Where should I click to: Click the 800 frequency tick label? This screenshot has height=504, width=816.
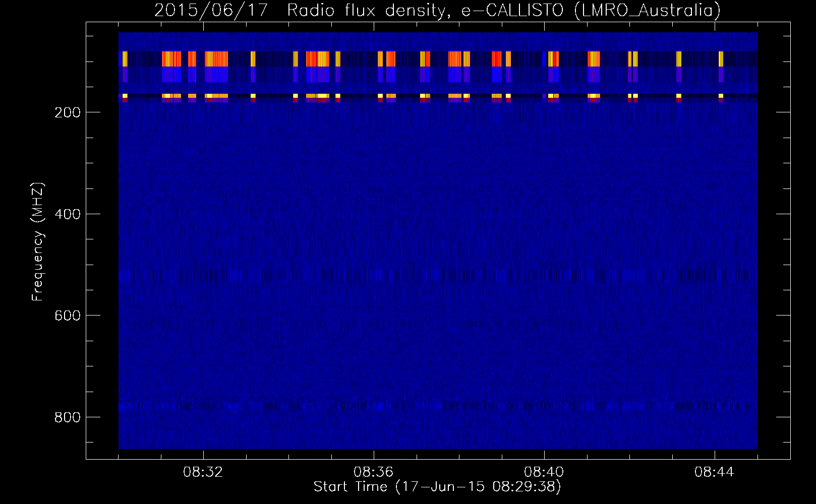(68, 417)
